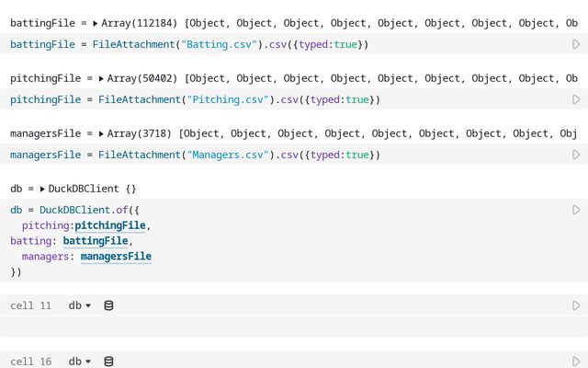The height and width of the screenshot is (368, 588).
Task: Click database icon in cell 16
Action: pyautogui.click(x=108, y=362)
